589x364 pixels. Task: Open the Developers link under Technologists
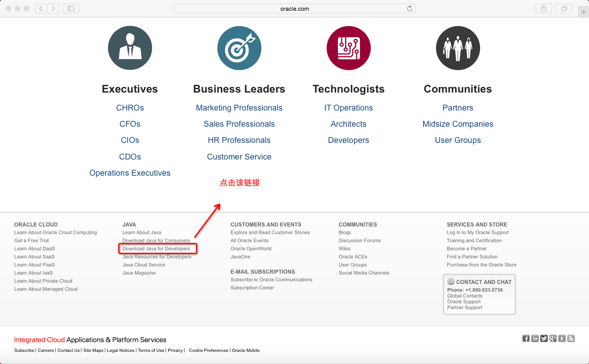tap(348, 140)
